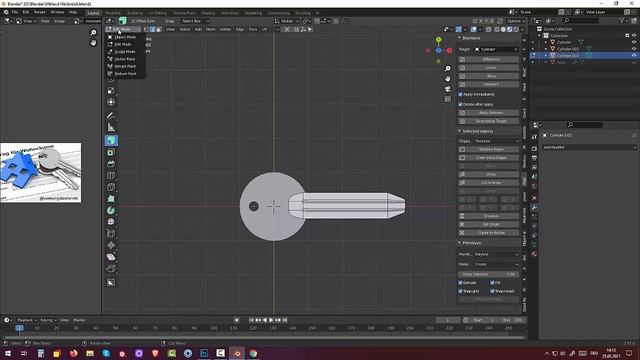
Task: Click the outliner search field
Action: click(582, 20)
